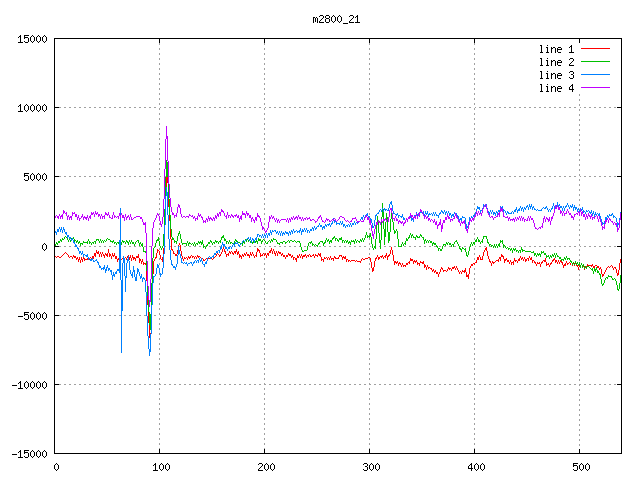
Task: Click red line sample in legend
Action: click(x=596, y=49)
